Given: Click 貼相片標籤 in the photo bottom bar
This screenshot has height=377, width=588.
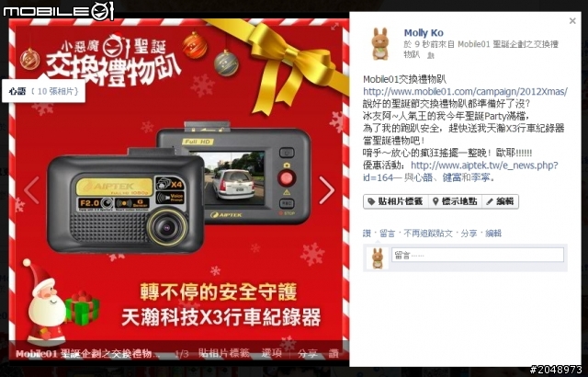Looking at the screenshot, I should (223, 353).
